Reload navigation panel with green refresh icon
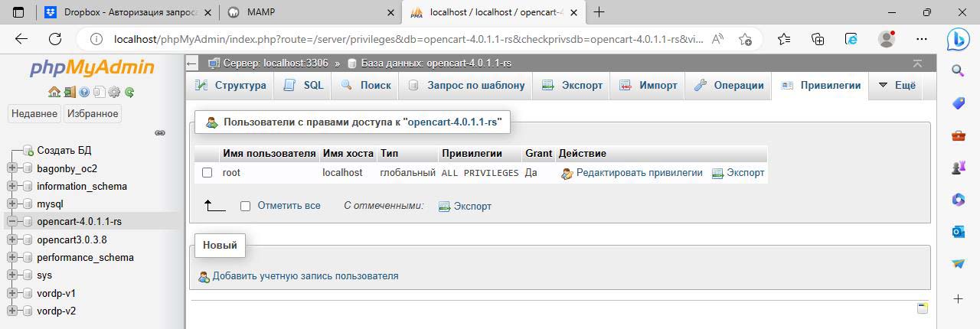 129,93
